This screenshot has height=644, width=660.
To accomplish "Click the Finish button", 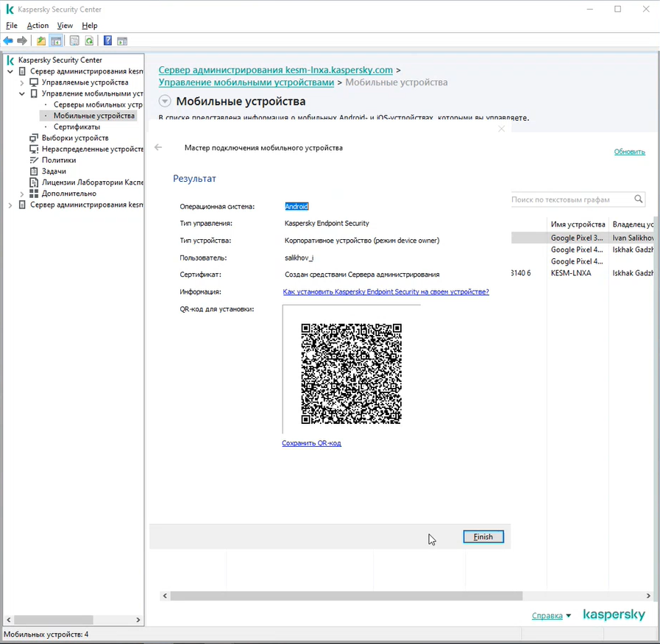I will point(483,537).
